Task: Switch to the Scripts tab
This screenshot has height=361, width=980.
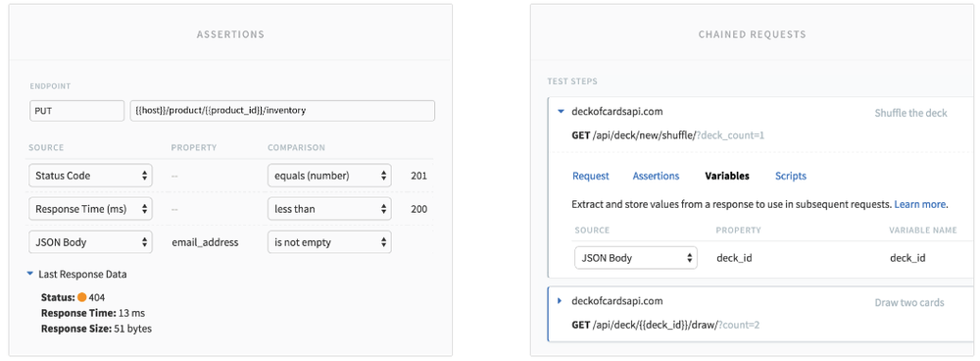Action: click(791, 176)
